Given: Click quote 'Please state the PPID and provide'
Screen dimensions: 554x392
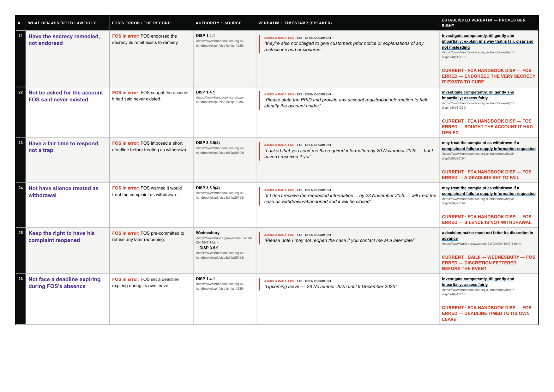Looking at the screenshot, I should (346, 103).
